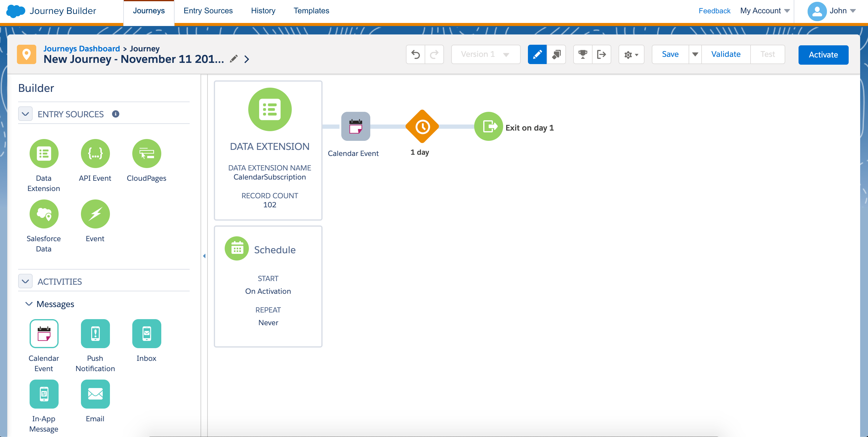Click the API Event entry source

pos(95,154)
